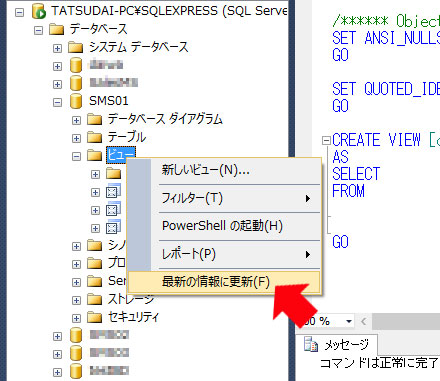Screen dimensions: 440x381
Task: Open the レポート(P) submenu
Action: [223, 254]
